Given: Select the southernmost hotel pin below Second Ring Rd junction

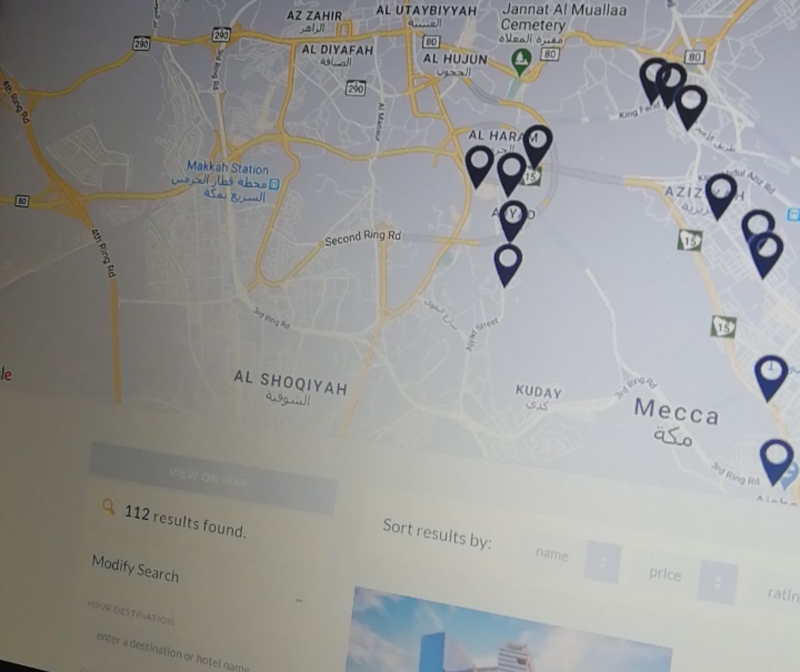Looking at the screenshot, I should [507, 265].
